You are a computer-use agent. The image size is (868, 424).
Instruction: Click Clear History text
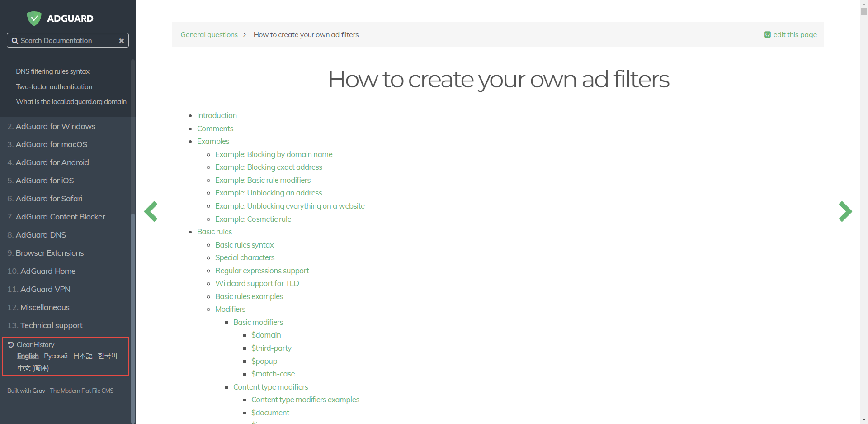coord(35,345)
